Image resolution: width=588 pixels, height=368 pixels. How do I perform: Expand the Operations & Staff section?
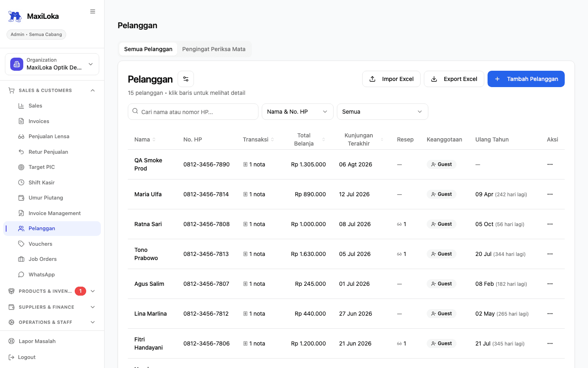(52, 322)
